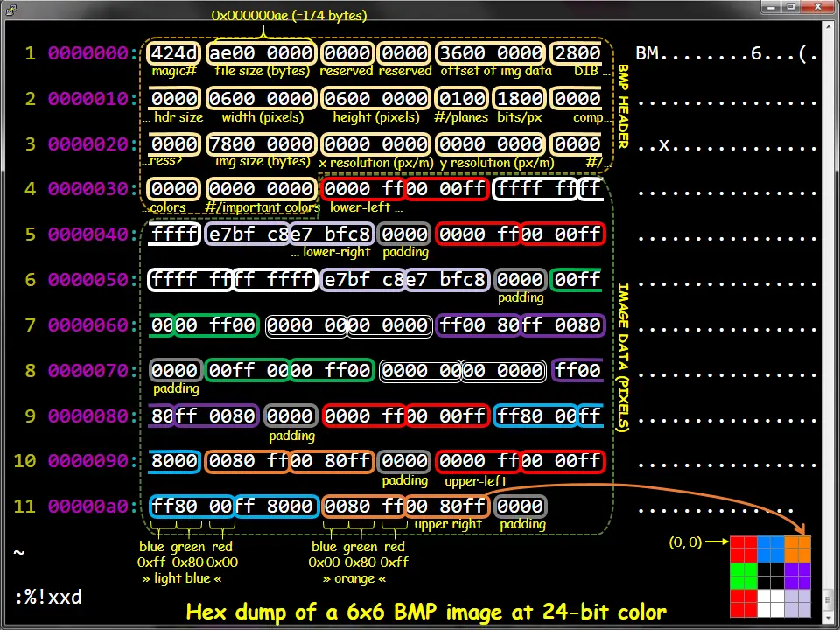Screen dimensions: 840x630
Task: Click the img size value 7800 0000
Action: (x=262, y=144)
